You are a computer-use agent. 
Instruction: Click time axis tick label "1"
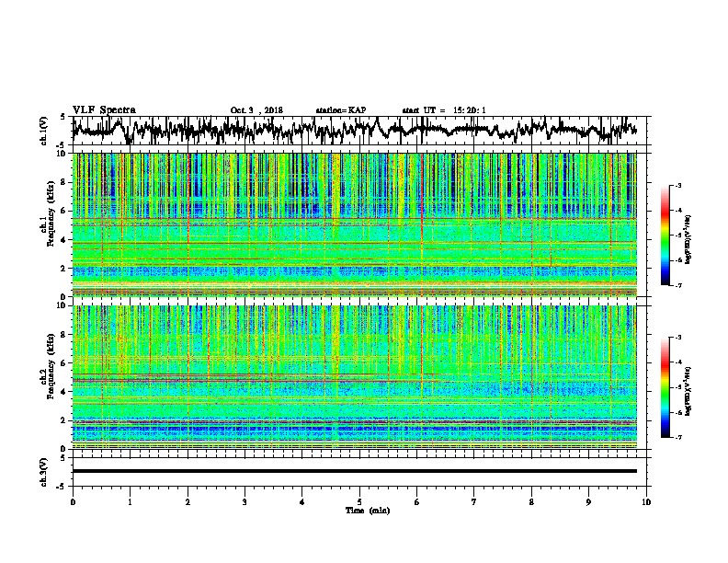(131, 502)
